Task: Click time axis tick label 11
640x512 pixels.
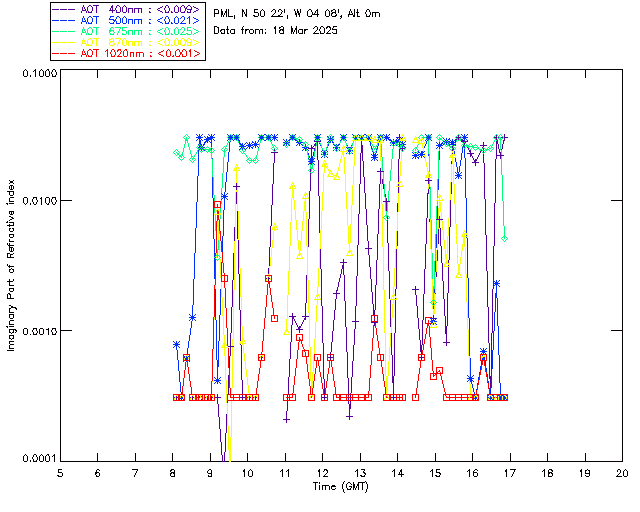Action: (285, 473)
